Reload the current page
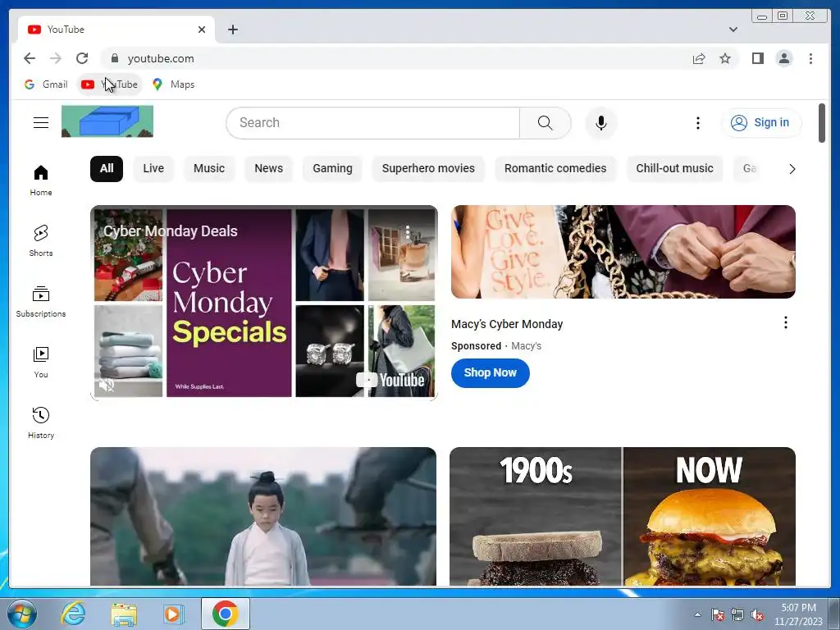This screenshot has width=840, height=630. 82,58
